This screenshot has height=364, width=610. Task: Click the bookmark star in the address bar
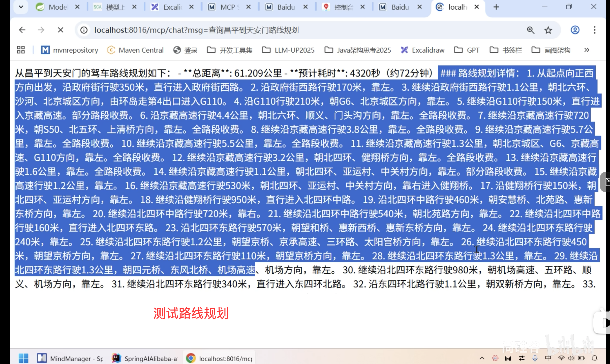(548, 30)
